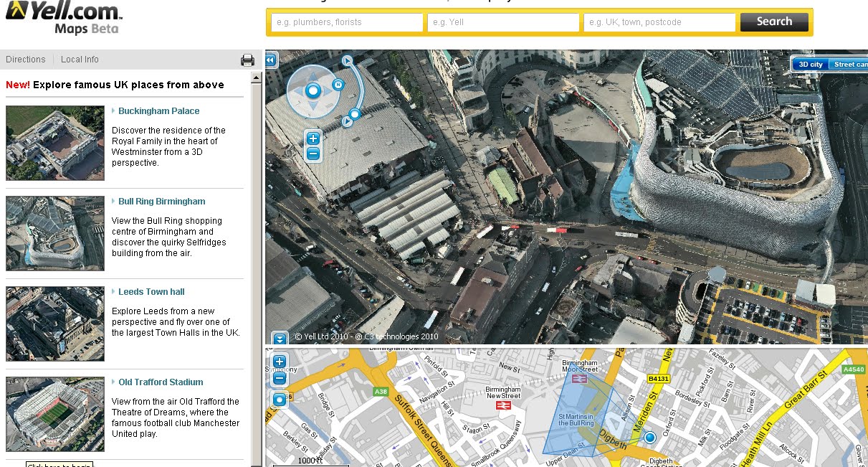Click the N north indicator on compass
This screenshot has width=868, height=467.
click(339, 84)
